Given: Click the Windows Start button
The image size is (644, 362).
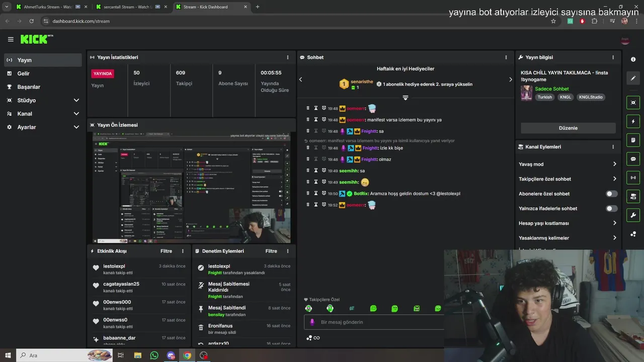Looking at the screenshot, I should [8, 355].
